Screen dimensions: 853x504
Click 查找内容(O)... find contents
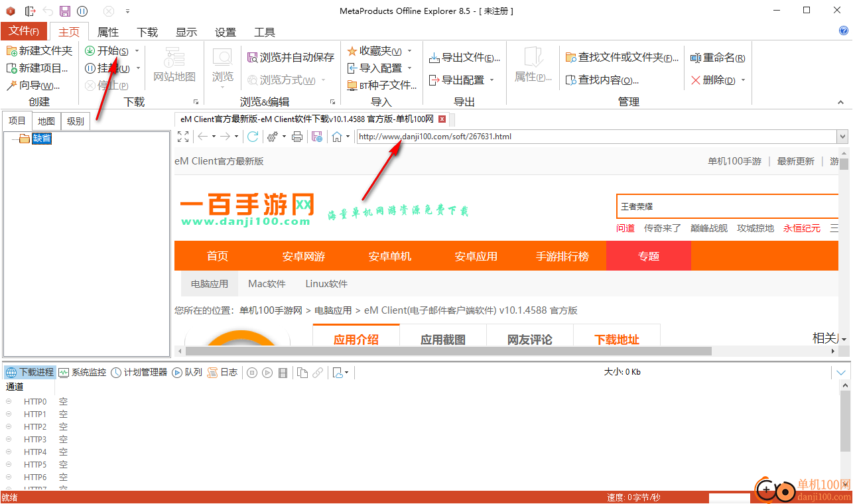[x=602, y=80]
